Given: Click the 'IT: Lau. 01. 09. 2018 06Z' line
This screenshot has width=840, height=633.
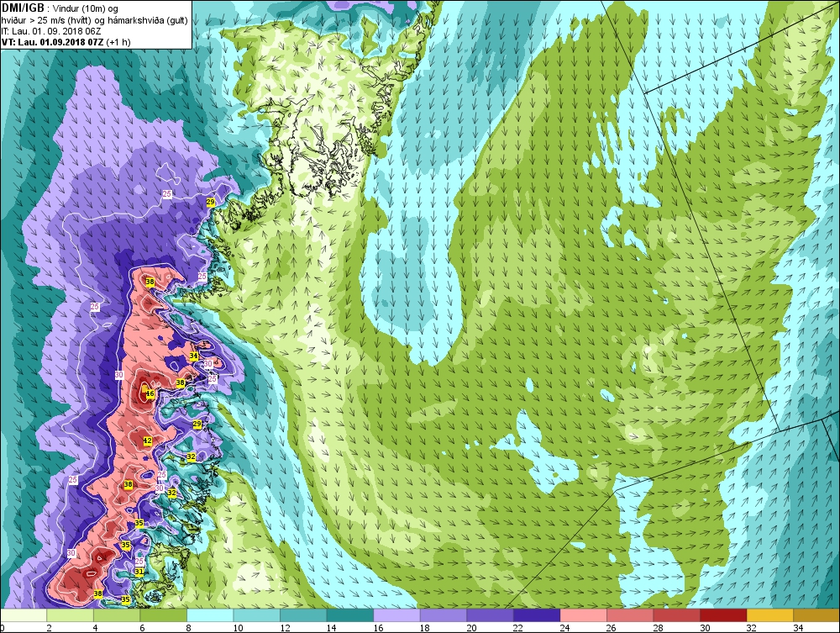Looking at the screenshot, I should click(x=50, y=31).
